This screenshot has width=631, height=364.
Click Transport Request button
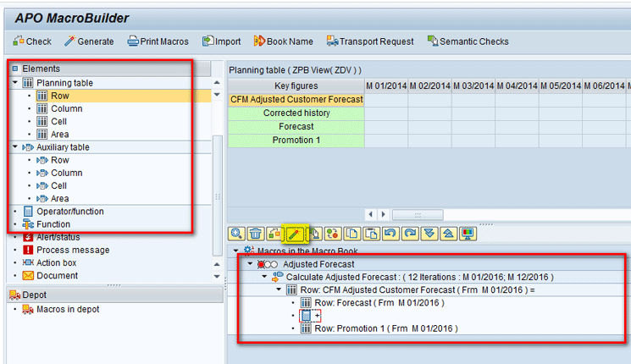[x=370, y=41]
